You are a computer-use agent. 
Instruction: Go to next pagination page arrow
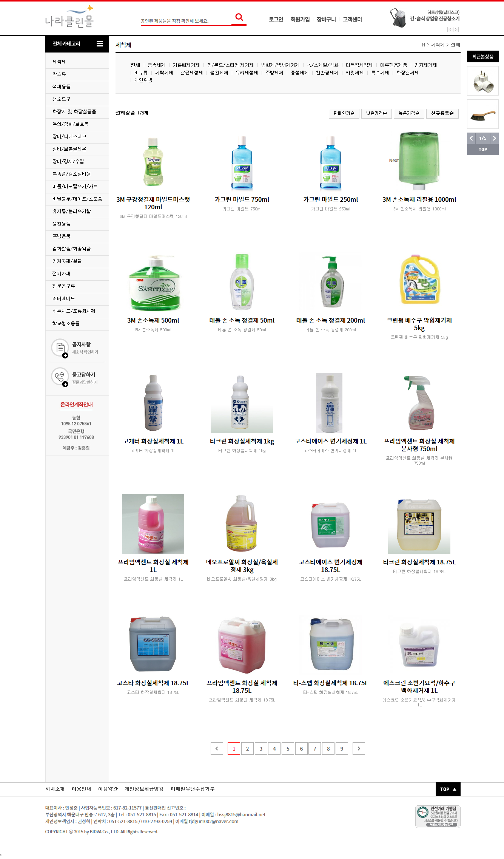point(359,748)
